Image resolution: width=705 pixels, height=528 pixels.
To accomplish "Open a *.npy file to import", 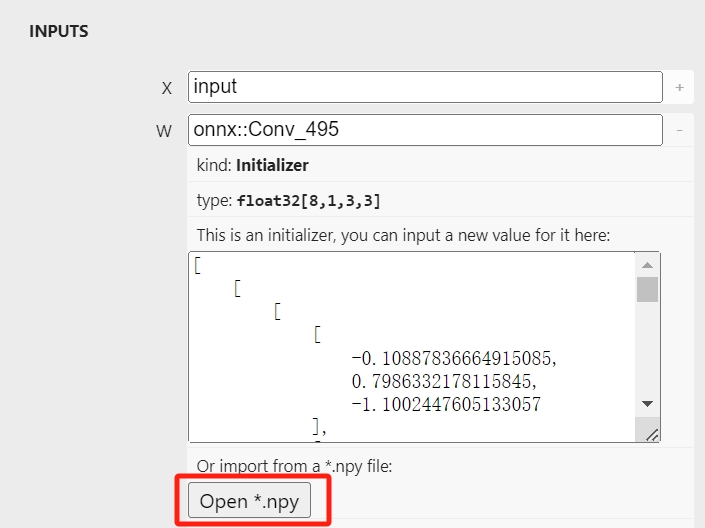I will tap(249, 501).
